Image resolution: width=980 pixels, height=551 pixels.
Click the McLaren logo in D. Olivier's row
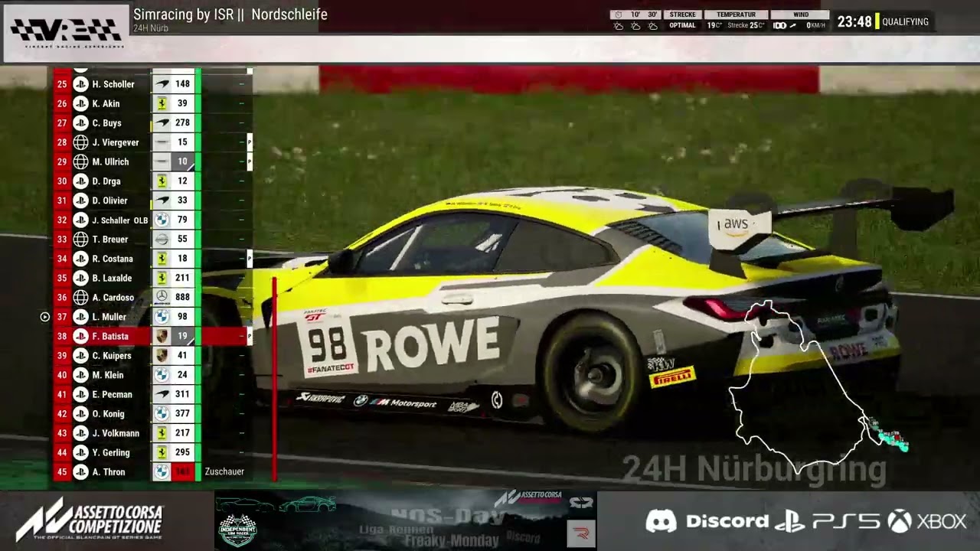(x=162, y=201)
